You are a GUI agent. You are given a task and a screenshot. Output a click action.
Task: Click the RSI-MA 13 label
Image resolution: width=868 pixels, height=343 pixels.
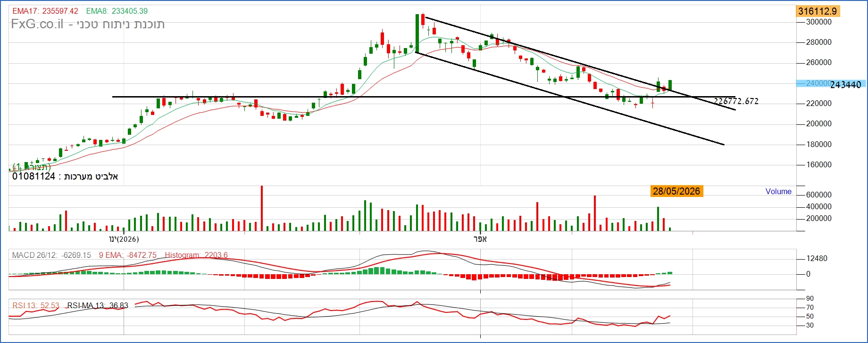pyautogui.click(x=98, y=305)
